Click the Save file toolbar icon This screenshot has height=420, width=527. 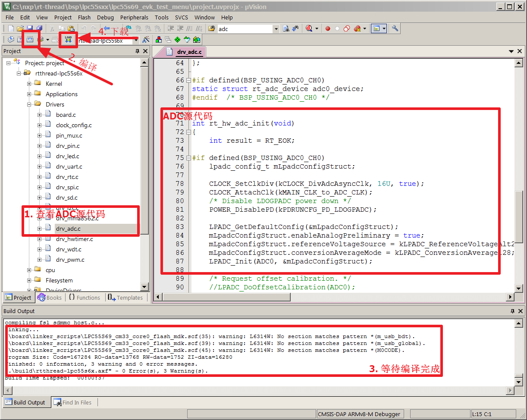[x=30, y=29]
